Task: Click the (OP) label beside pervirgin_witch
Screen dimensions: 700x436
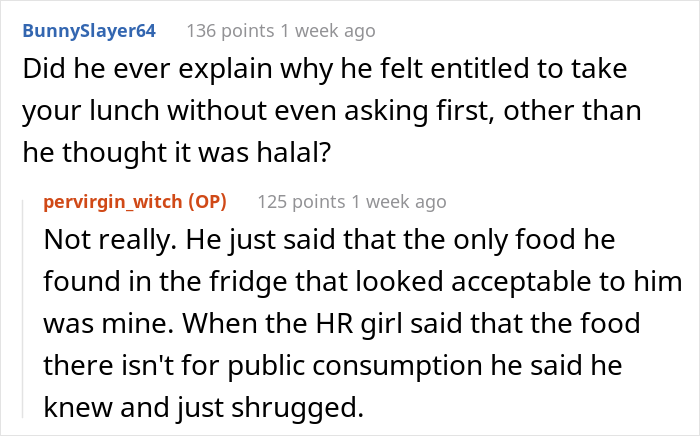Action: pyautogui.click(x=208, y=202)
